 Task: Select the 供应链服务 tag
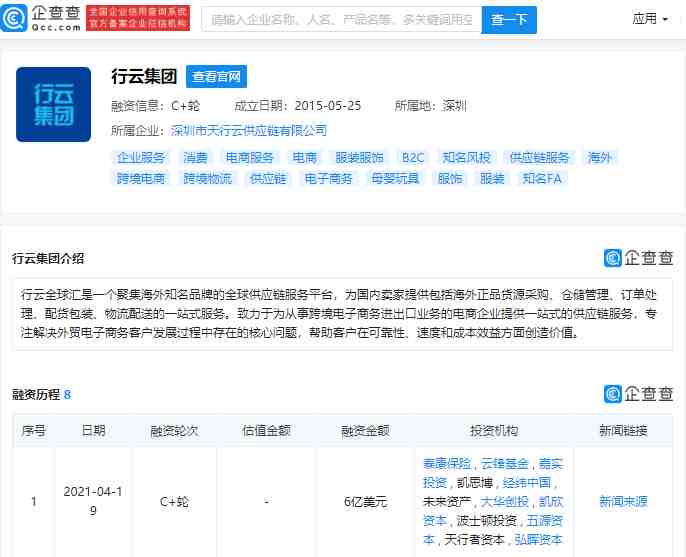click(x=539, y=158)
